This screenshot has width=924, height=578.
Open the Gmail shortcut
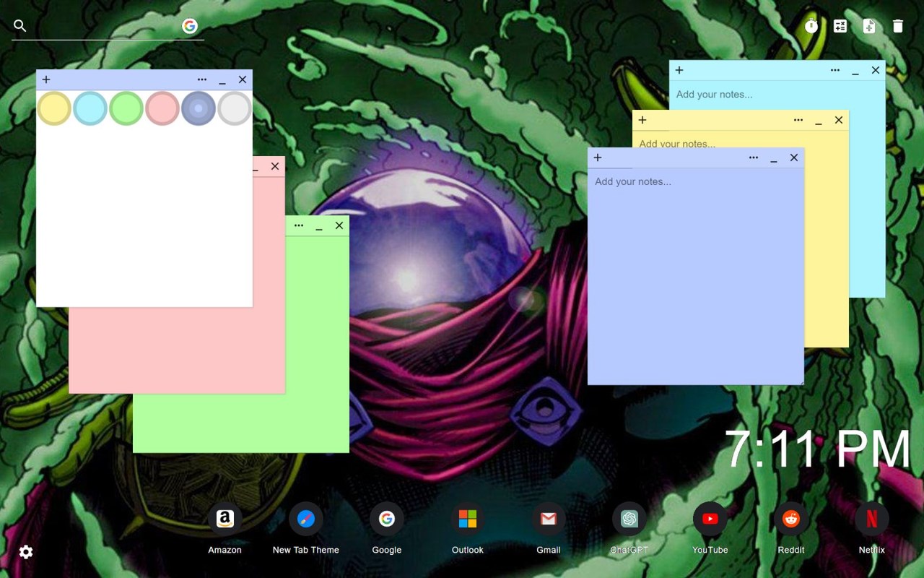tap(549, 528)
